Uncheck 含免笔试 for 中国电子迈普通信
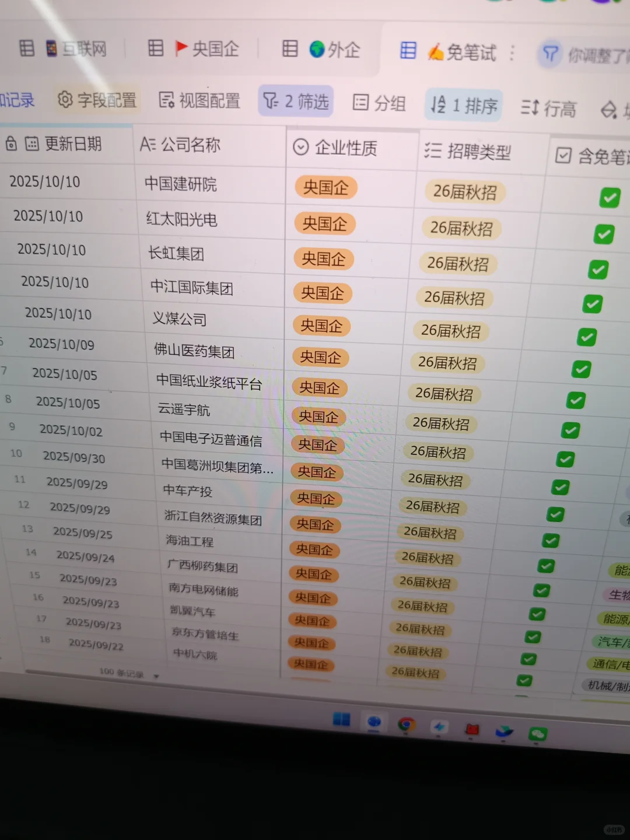630x840 pixels. click(x=565, y=459)
